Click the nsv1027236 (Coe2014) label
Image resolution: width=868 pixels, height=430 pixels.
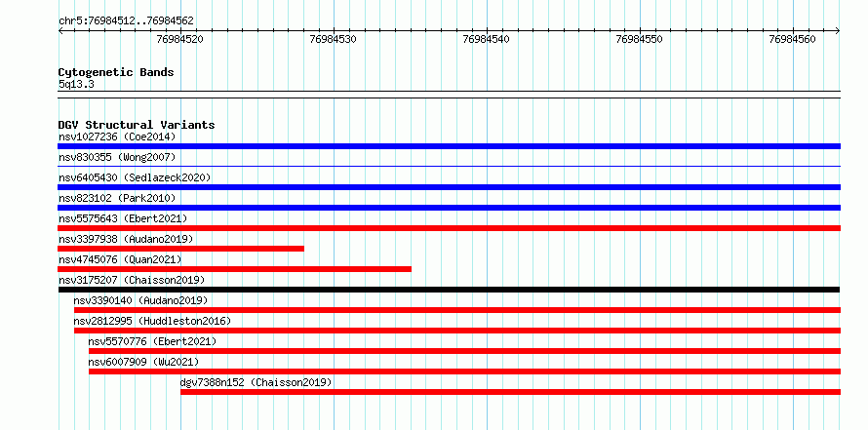coord(117,137)
